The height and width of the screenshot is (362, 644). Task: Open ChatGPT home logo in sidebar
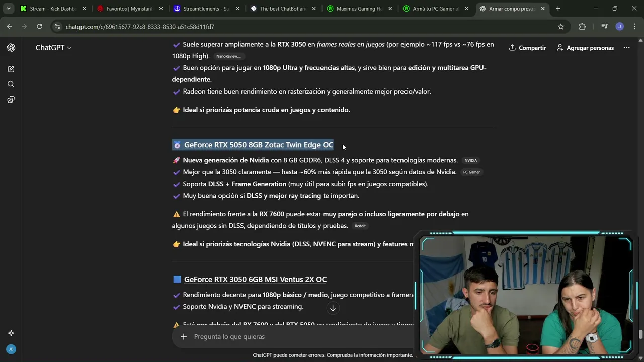click(11, 48)
